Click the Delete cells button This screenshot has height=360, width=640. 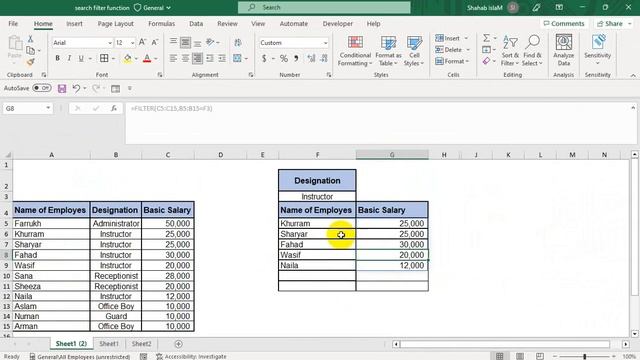[x=449, y=50]
